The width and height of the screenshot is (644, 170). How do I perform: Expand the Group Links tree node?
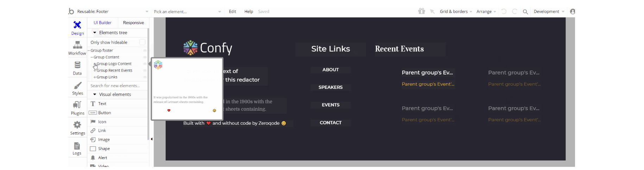tap(95, 77)
